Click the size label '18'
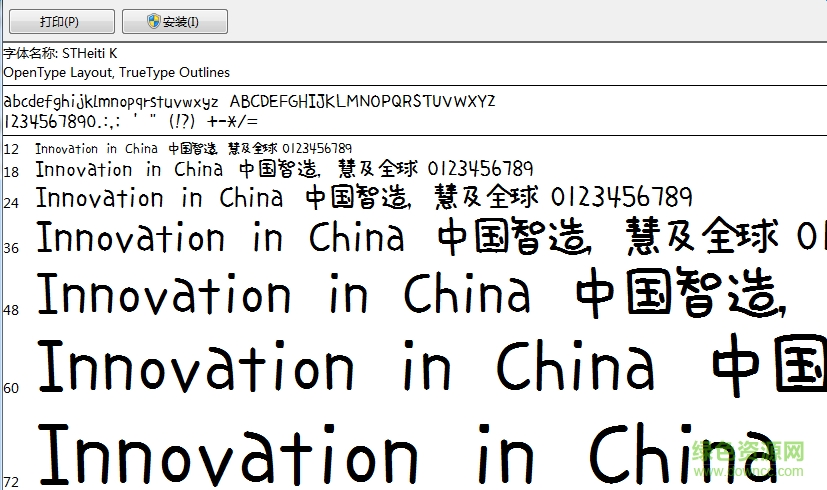Image resolution: width=827 pixels, height=490 pixels. pos(11,172)
